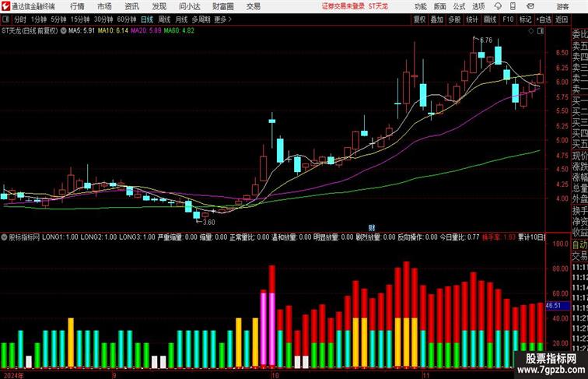Click the MA5: 5.91 label
This screenshot has height=379, width=588.
pos(82,31)
